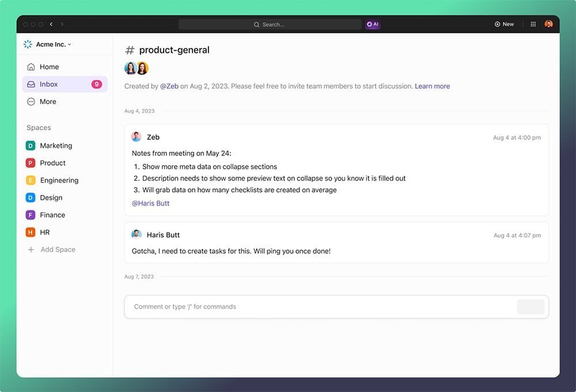Click the Learn more link
The image size is (576, 392).
point(432,86)
